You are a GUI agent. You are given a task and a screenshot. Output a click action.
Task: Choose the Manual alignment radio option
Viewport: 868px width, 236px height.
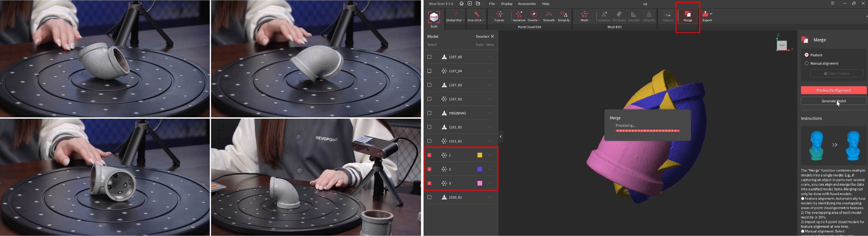(807, 63)
